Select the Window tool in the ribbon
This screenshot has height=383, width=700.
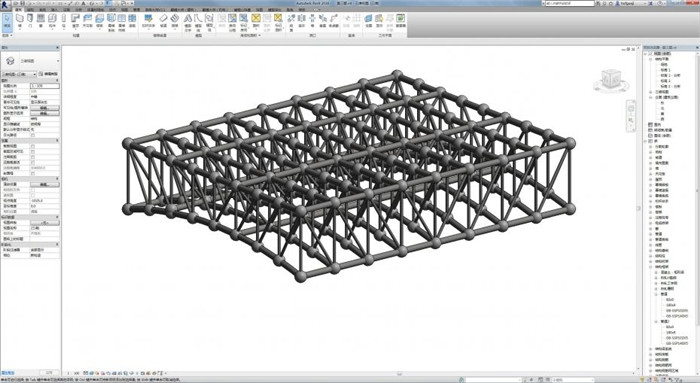[41, 21]
